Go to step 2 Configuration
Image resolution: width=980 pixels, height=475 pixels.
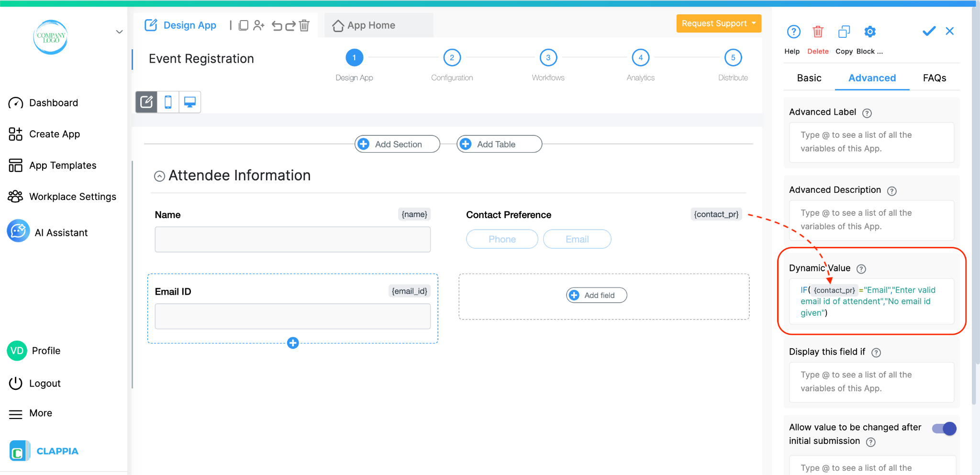pos(452,58)
